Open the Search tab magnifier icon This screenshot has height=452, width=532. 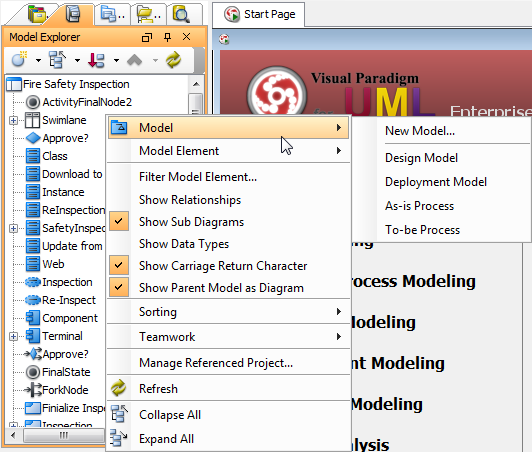tap(181, 14)
